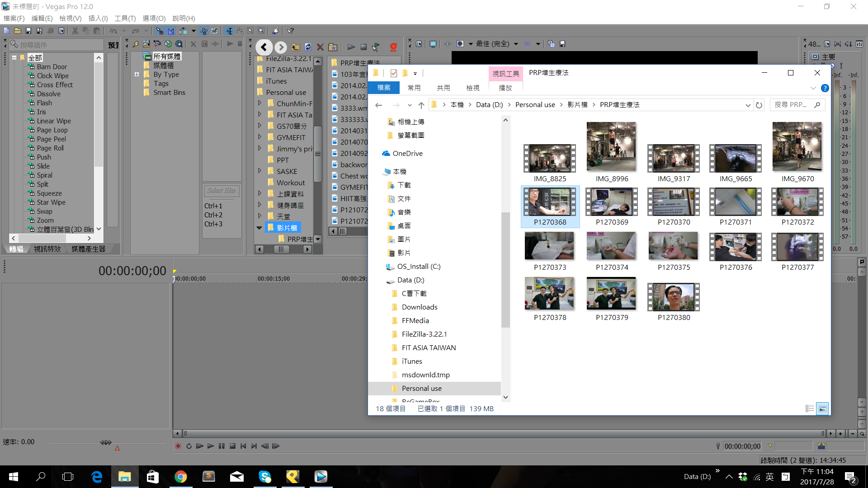Open the 工具(T) menu
868x488 pixels.
click(125, 19)
